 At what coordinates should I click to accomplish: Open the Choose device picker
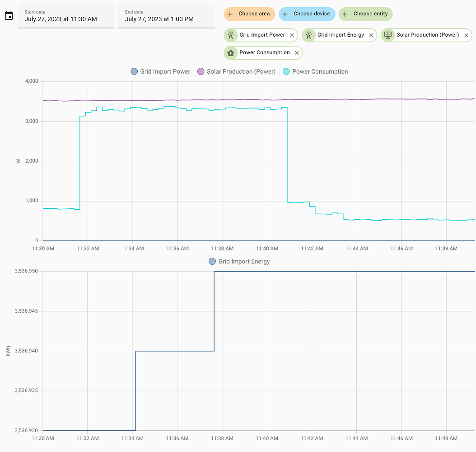tap(307, 14)
